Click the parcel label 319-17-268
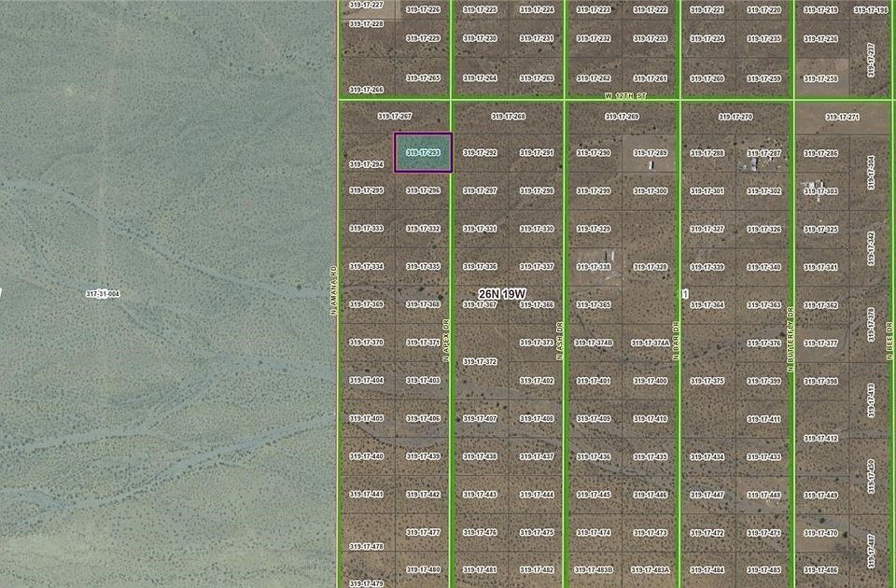 click(508, 117)
